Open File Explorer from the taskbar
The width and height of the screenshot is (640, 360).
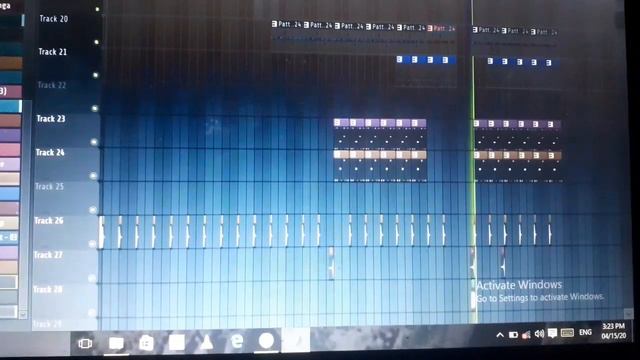click(116, 343)
